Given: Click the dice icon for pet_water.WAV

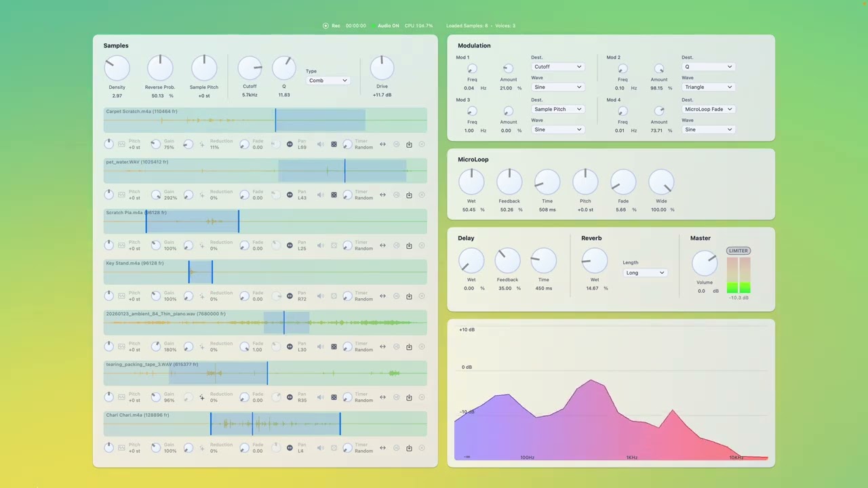Looking at the screenshot, I should click(334, 195).
